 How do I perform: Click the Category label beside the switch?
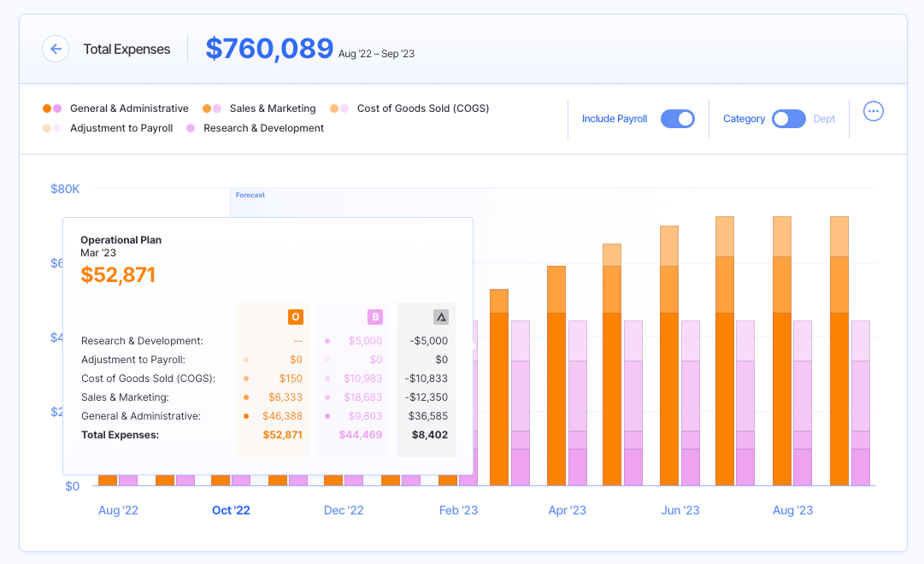[744, 119]
